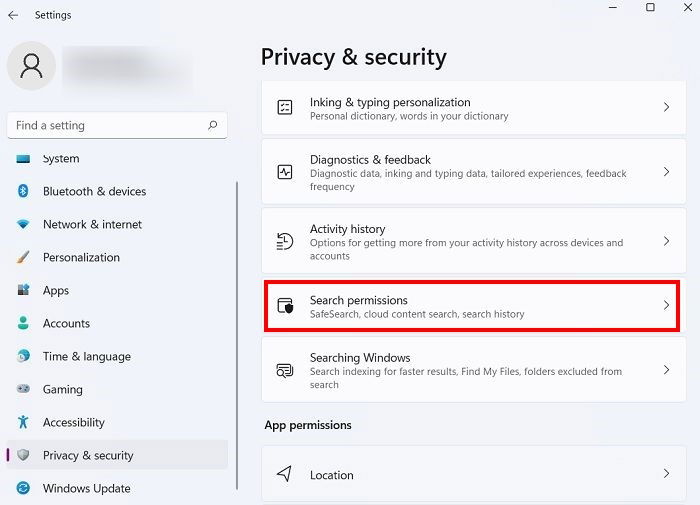Go to Network & internet settings
The width and height of the screenshot is (700, 505).
[x=92, y=224]
